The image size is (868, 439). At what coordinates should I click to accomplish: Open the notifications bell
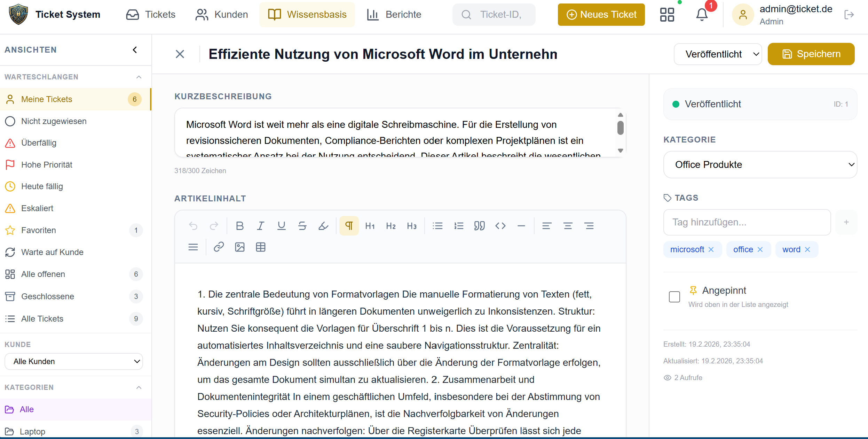pyautogui.click(x=702, y=14)
